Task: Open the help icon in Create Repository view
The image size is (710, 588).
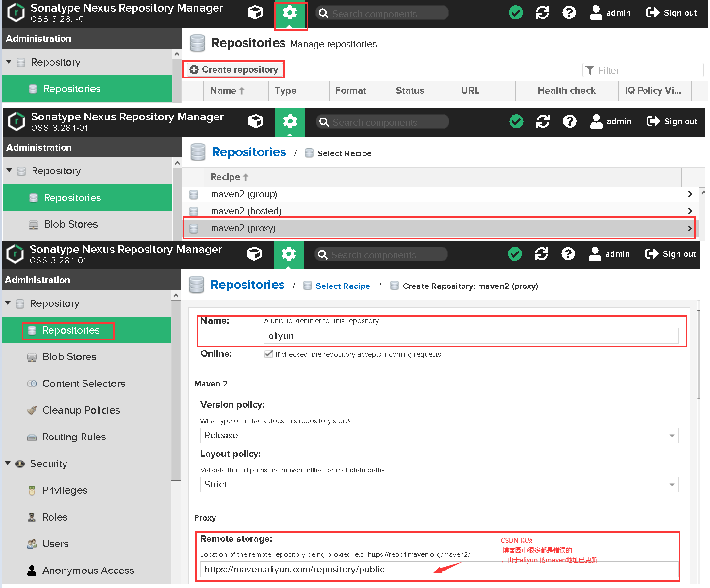Action: tap(568, 254)
